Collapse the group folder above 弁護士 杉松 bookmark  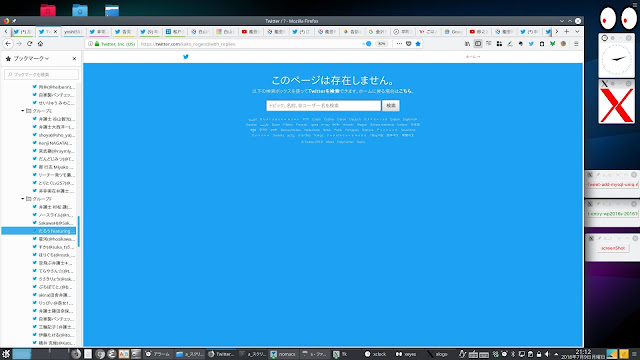[23, 199]
